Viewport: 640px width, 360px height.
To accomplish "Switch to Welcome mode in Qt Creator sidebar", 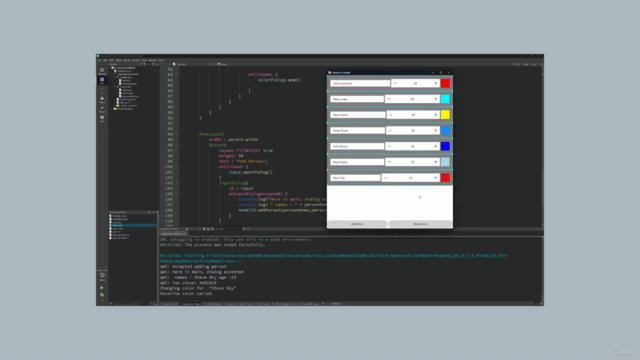I will 102,71.
